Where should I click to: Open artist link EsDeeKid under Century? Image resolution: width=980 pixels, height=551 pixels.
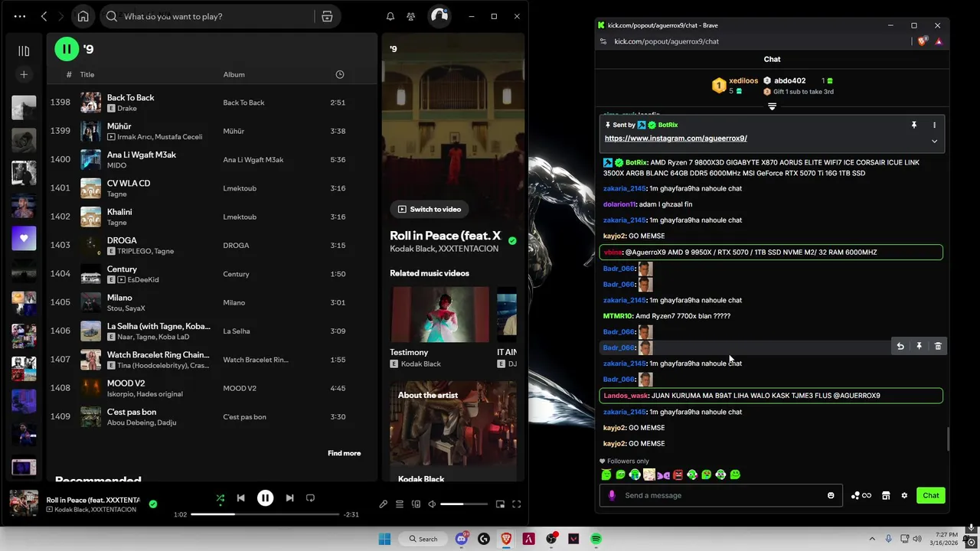pyautogui.click(x=144, y=279)
